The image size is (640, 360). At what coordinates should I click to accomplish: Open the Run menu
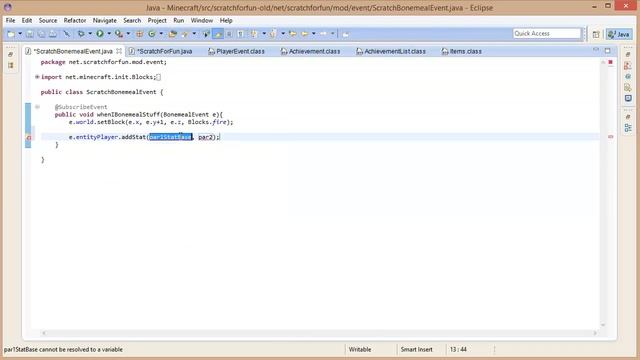tap(179, 20)
